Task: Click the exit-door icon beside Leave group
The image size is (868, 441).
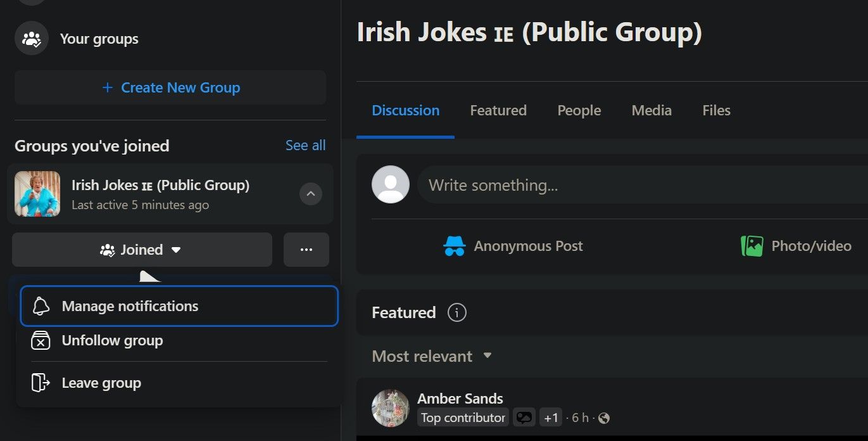Action: click(41, 383)
